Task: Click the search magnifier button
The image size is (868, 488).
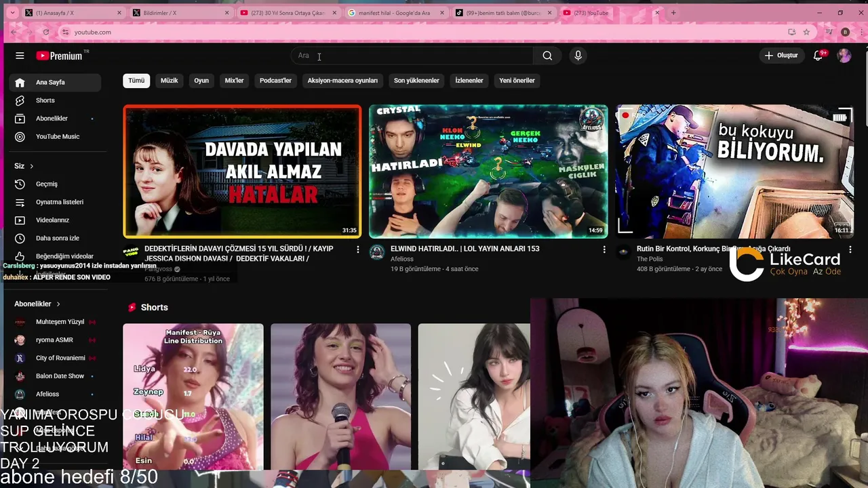Action: (x=547, y=56)
